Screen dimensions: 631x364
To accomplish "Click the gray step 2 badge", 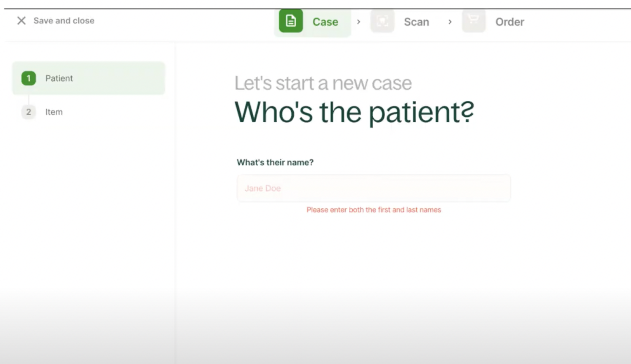I will point(29,112).
